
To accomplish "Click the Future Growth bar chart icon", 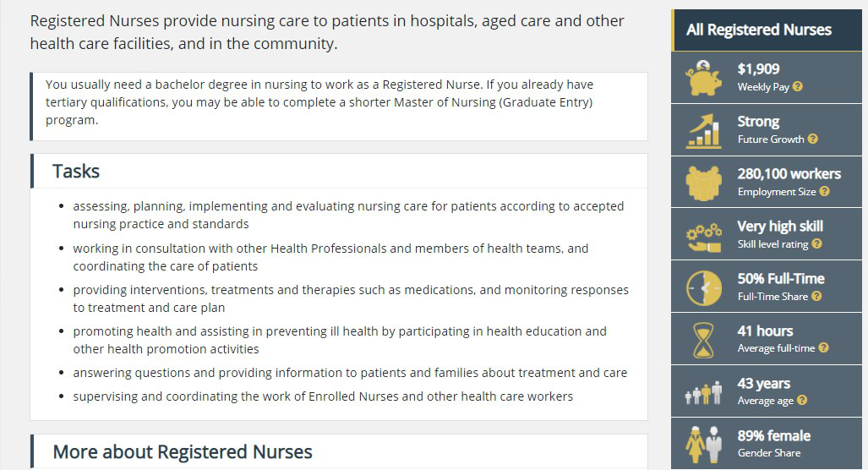I will pos(704,129).
